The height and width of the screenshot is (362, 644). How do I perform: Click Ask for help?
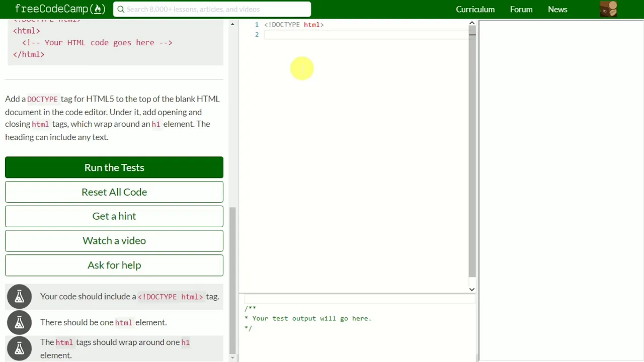(x=114, y=265)
